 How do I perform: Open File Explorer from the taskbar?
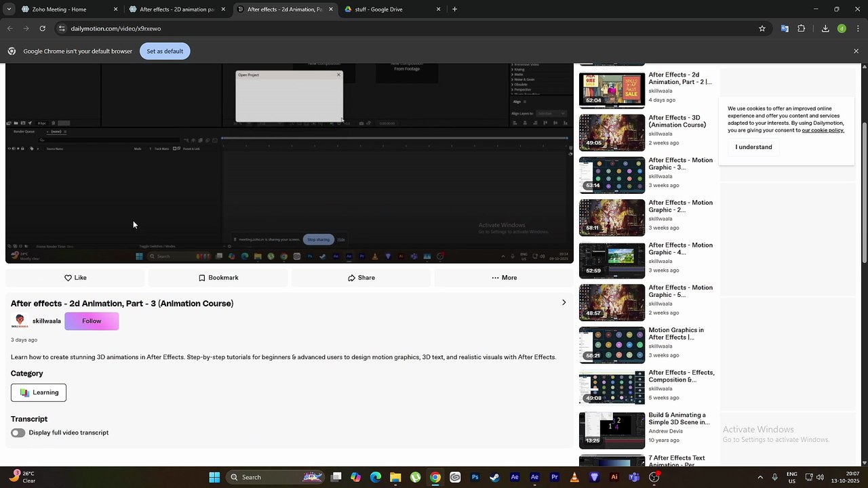tap(395, 477)
